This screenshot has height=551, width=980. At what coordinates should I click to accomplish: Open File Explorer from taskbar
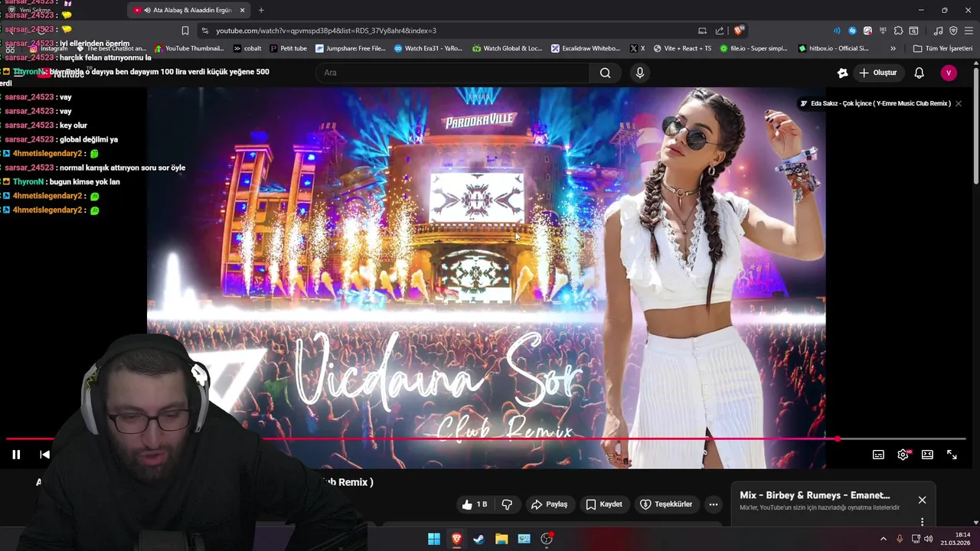click(501, 539)
